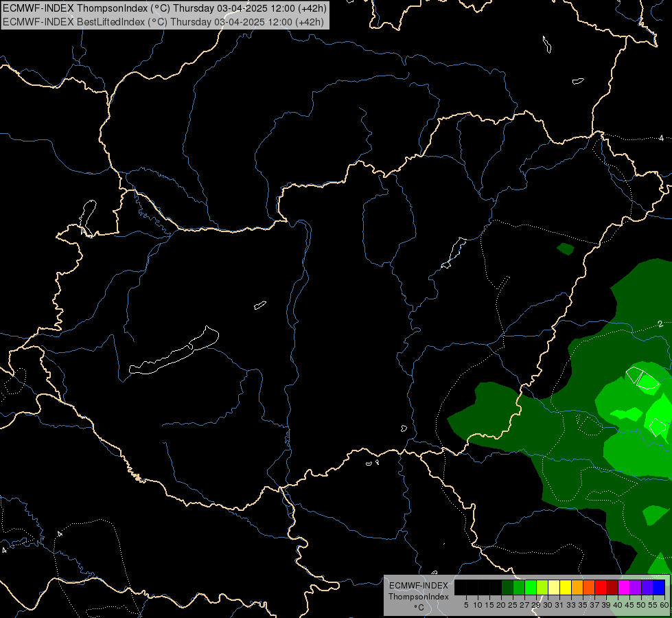
Task: Click the legend scale value 10
Action: (x=478, y=605)
